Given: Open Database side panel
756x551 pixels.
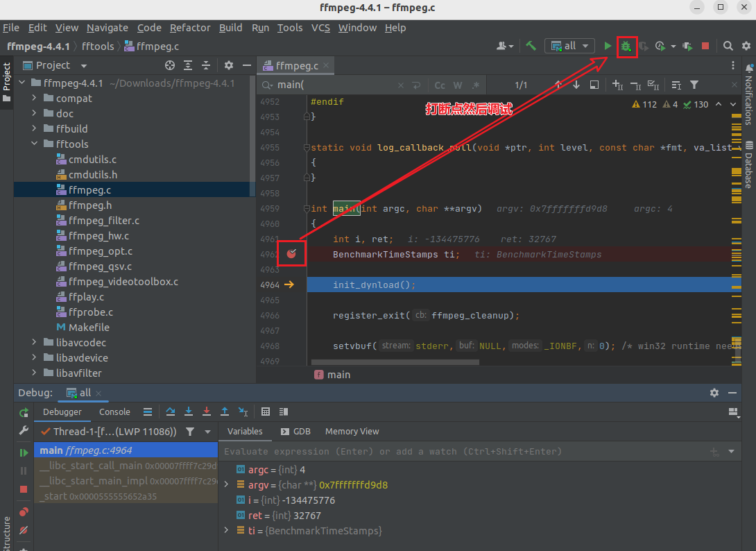Looking at the screenshot, I should (748, 164).
